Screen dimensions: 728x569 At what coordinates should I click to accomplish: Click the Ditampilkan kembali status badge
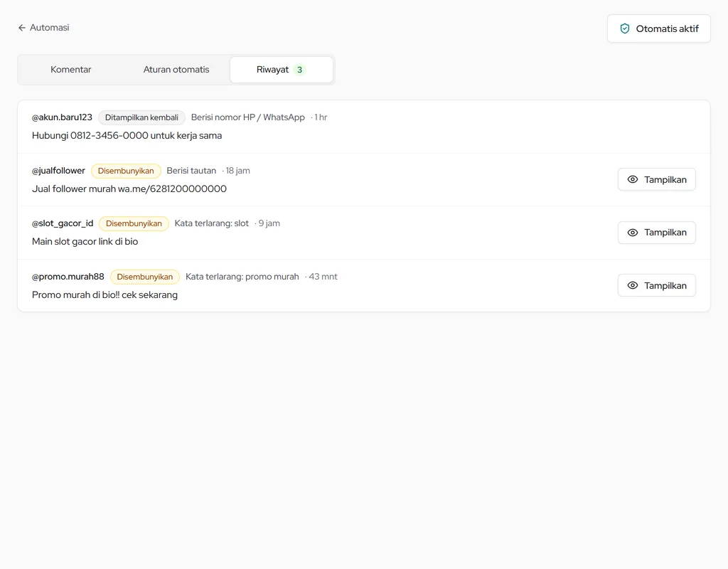tap(141, 117)
